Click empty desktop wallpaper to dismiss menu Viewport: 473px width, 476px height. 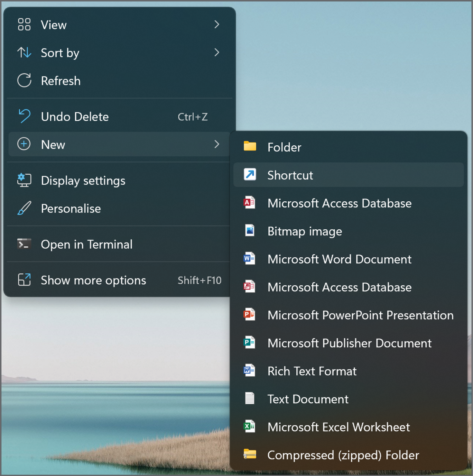(354, 64)
